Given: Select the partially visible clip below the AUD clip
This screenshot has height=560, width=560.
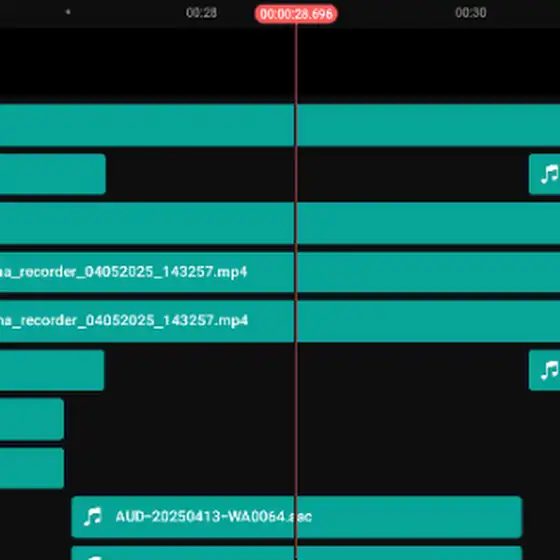Looking at the screenshot, I should 297,553.
